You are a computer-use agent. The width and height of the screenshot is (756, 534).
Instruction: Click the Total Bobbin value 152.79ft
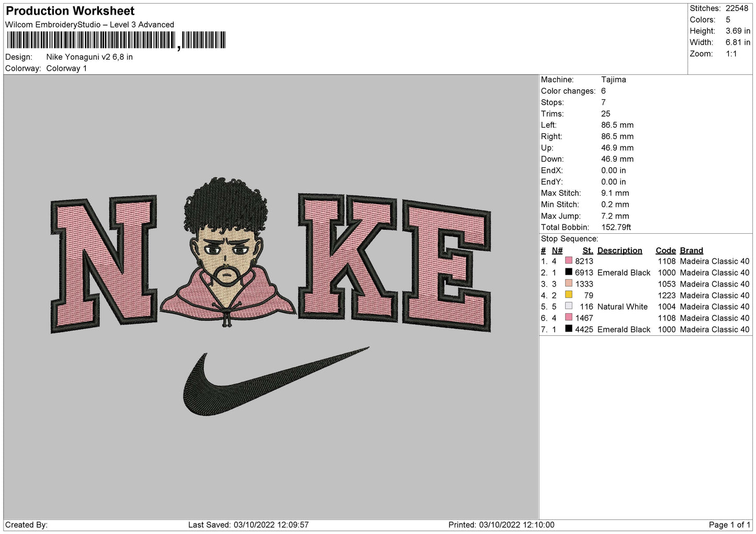coord(616,228)
